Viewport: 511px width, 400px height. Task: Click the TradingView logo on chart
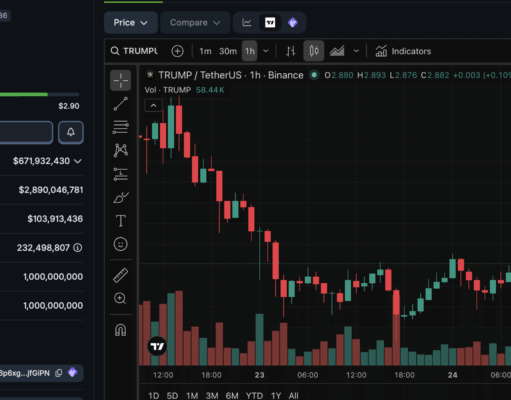click(x=157, y=346)
